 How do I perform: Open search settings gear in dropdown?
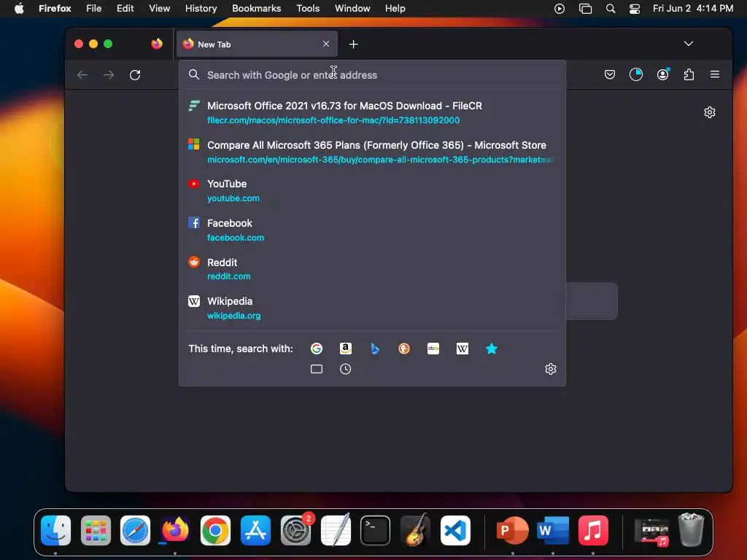coord(551,369)
